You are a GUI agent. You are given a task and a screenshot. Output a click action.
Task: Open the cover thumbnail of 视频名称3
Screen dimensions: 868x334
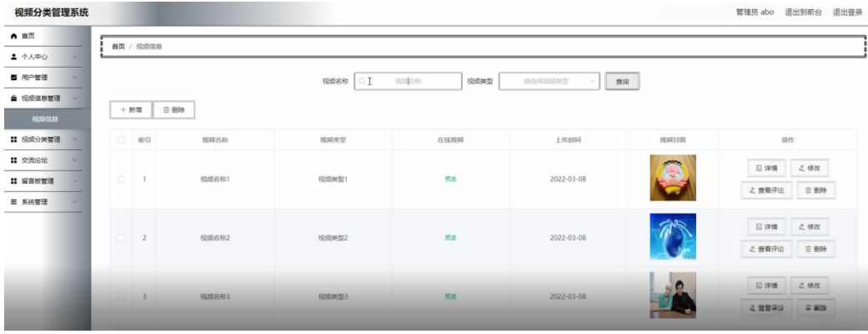pos(673,295)
